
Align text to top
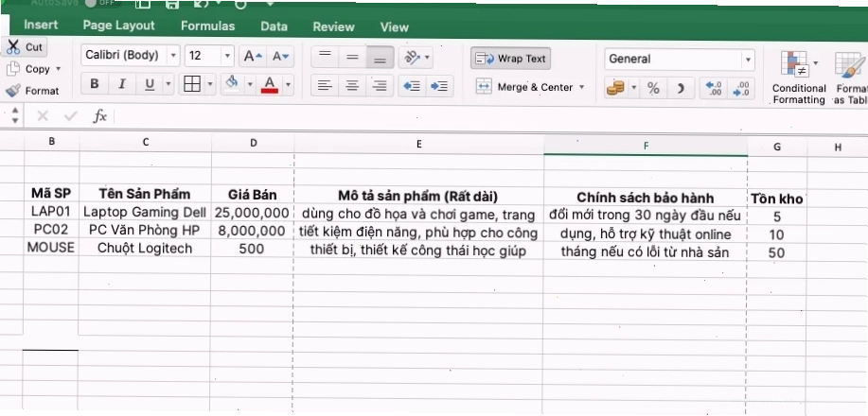(x=325, y=57)
